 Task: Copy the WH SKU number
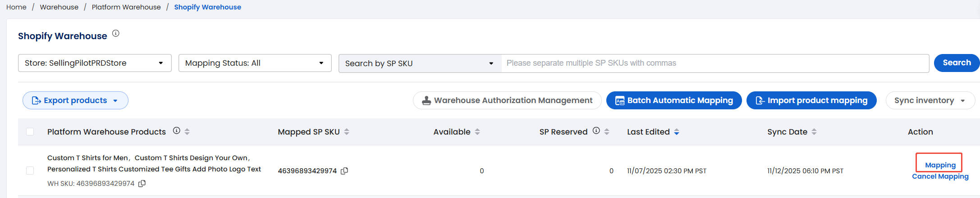click(142, 184)
